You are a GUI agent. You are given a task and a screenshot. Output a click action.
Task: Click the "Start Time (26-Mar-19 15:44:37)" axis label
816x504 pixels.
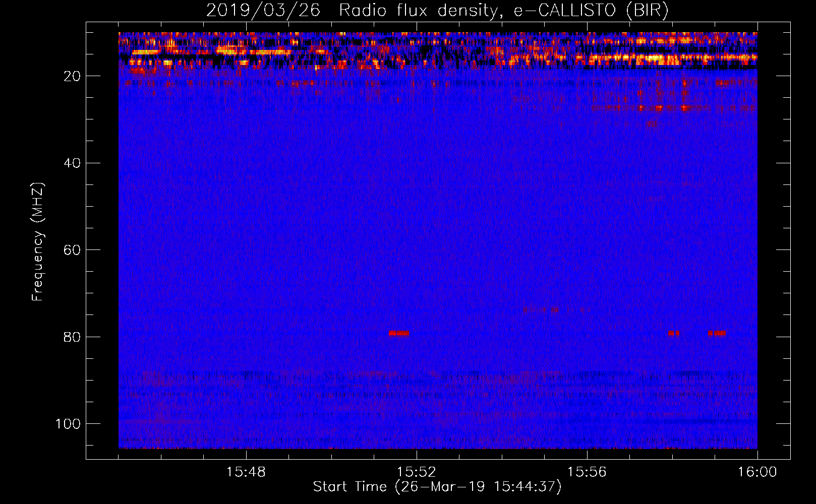point(437,487)
